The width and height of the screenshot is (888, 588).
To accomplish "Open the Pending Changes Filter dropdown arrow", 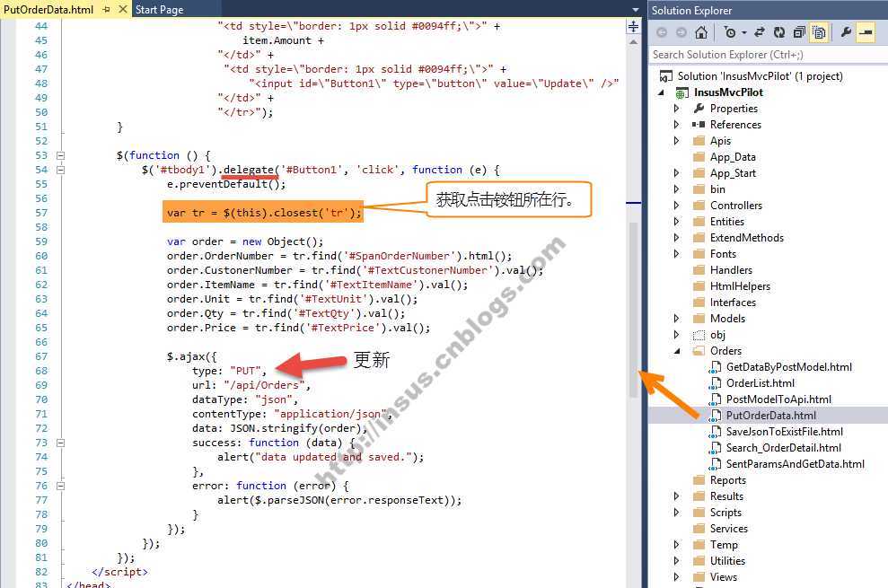I will pyautogui.click(x=744, y=33).
